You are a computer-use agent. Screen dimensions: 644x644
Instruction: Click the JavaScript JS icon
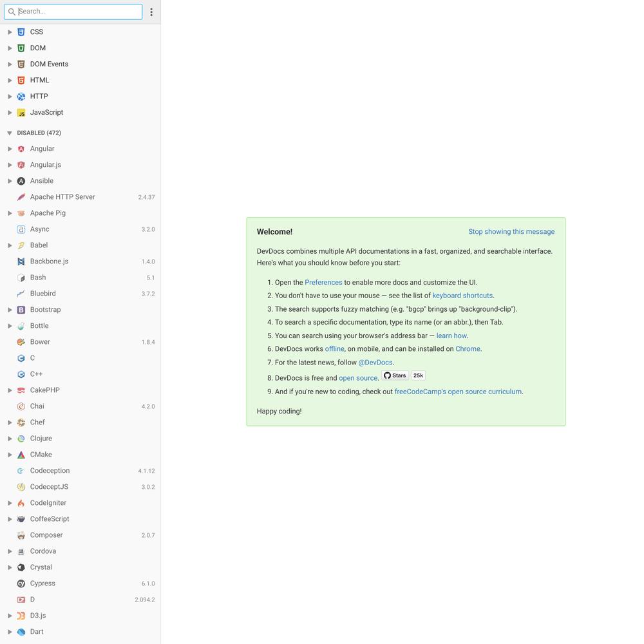pyautogui.click(x=21, y=113)
